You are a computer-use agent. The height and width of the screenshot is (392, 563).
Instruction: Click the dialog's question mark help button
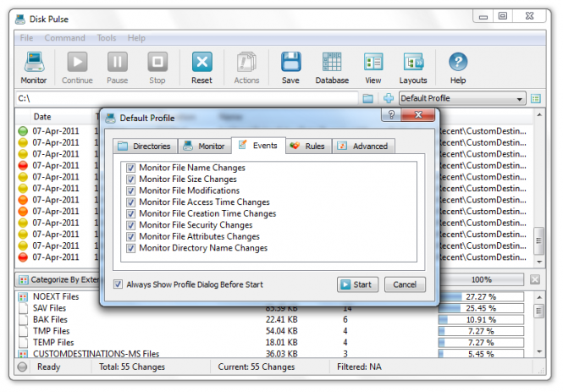pyautogui.click(x=391, y=115)
